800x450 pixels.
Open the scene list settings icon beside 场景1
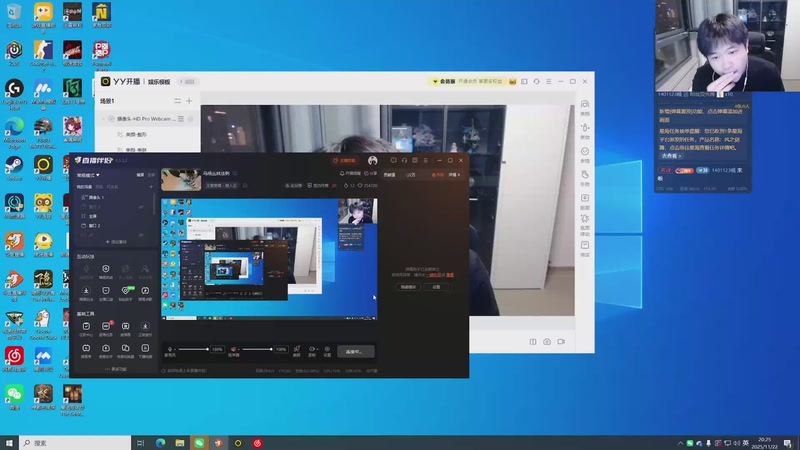177,101
